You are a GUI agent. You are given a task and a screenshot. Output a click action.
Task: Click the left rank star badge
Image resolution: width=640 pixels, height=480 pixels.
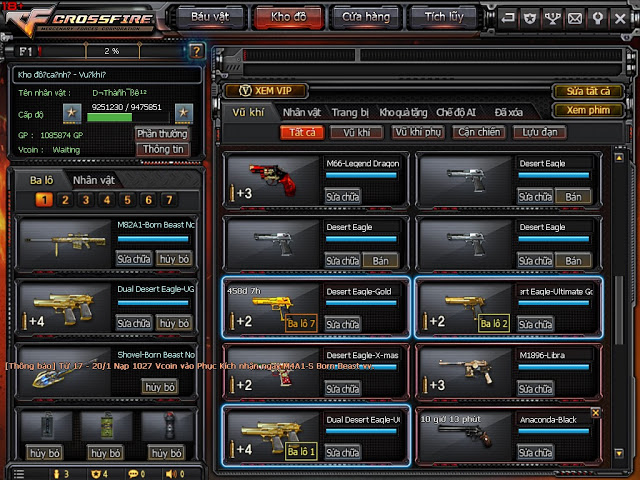[72, 113]
